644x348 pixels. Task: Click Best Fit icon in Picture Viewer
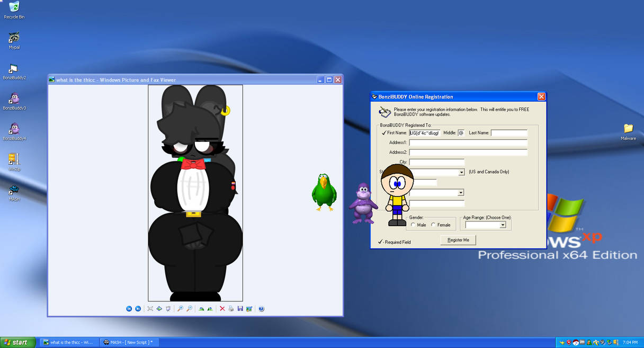click(150, 309)
